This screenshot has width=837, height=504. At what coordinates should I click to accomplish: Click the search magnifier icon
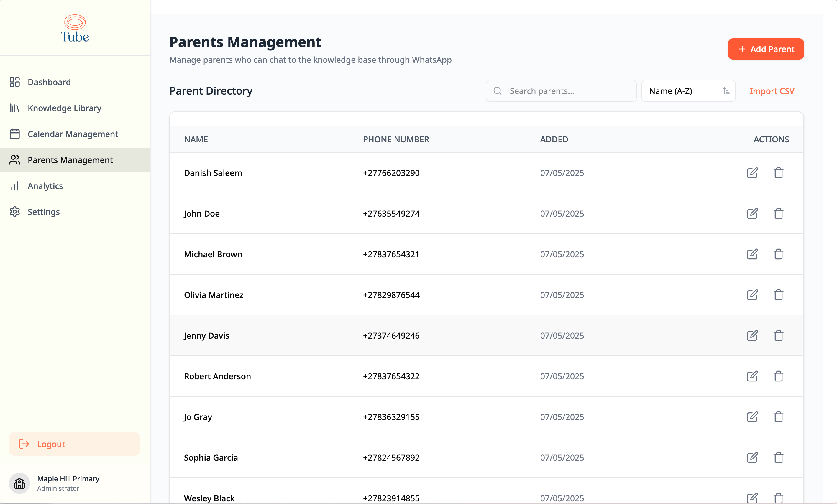coord(498,90)
